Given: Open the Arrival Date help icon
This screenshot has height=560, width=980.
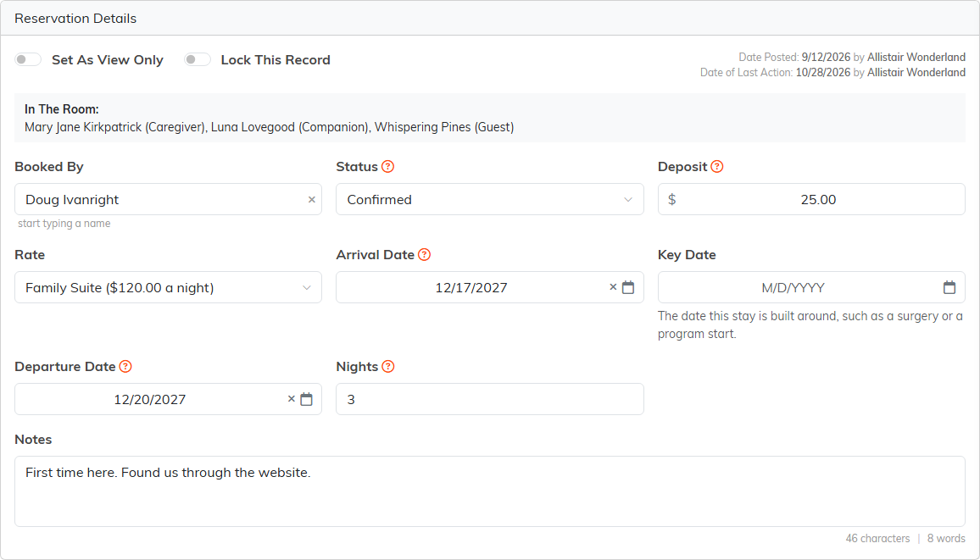Looking at the screenshot, I should 425,255.
